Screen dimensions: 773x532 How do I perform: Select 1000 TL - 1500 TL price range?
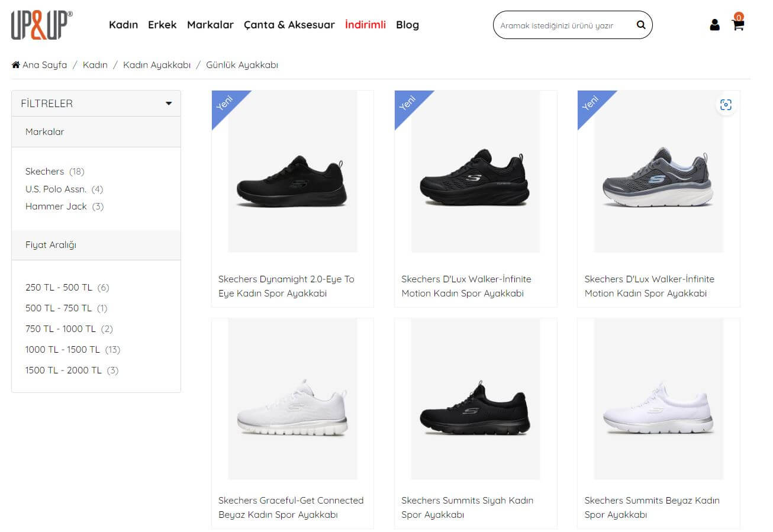63,350
